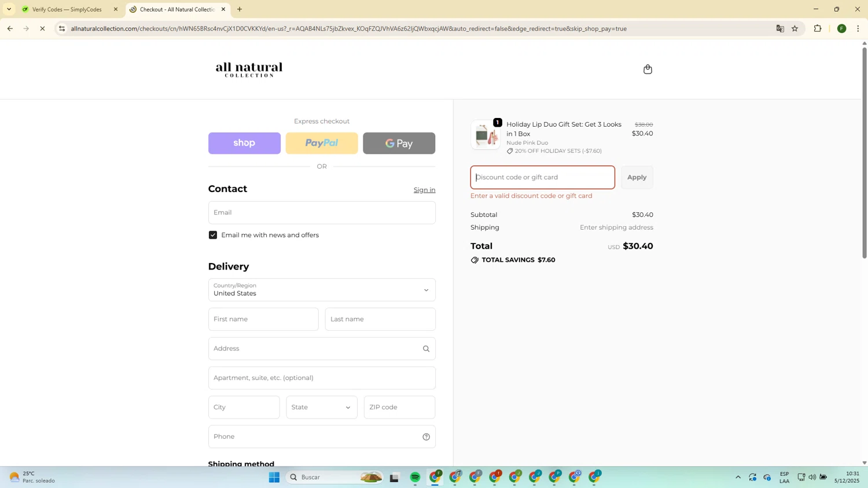Click the Apply discount button

point(637,178)
